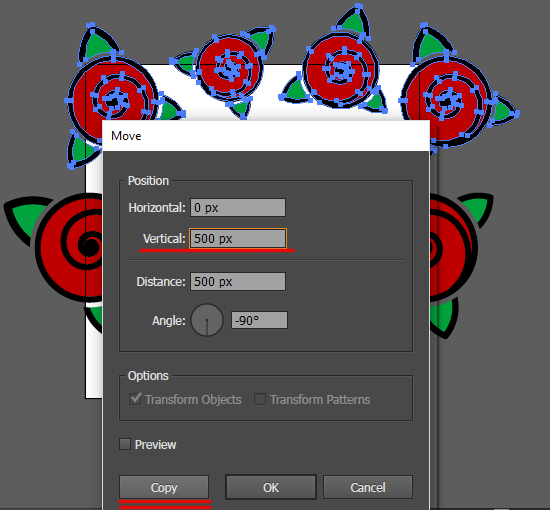Click the green leaf beside right large rose
This screenshot has height=510, width=550.
click(x=477, y=209)
